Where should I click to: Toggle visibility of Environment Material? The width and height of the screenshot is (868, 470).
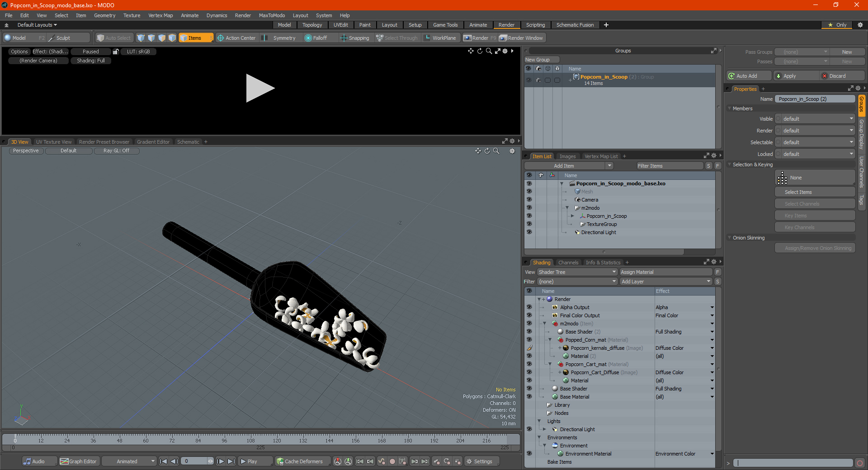[529, 453]
